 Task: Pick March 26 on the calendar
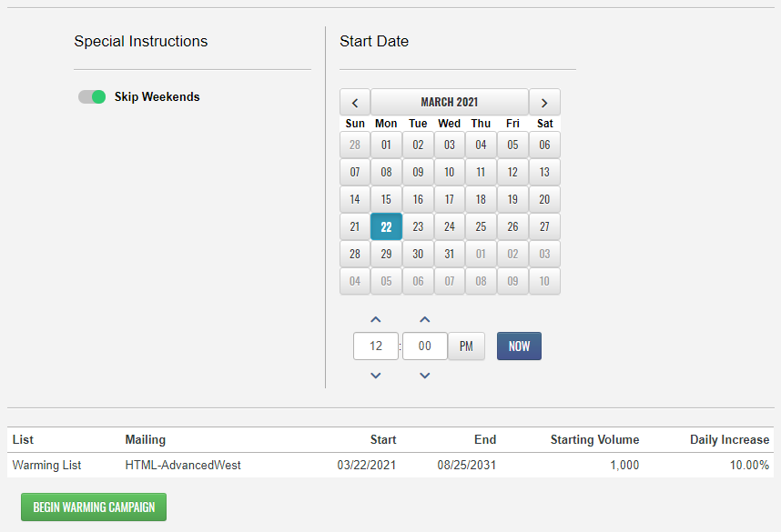(512, 226)
